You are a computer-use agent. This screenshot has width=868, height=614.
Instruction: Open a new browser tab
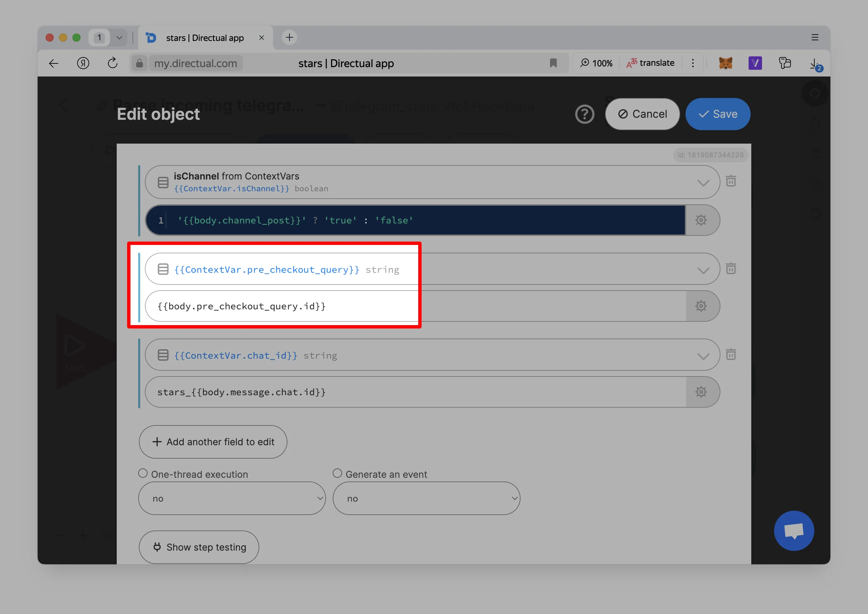point(289,38)
